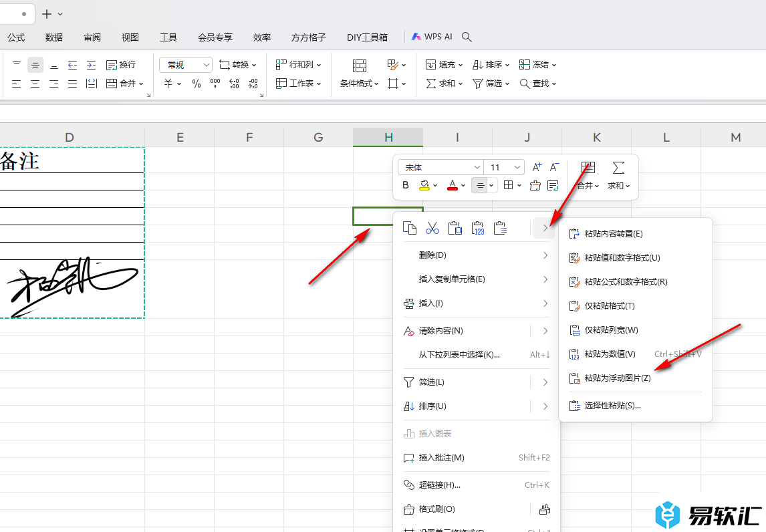Open the 删除(D) submenu
Image resolution: width=766 pixels, height=532 pixels.
[x=477, y=255]
